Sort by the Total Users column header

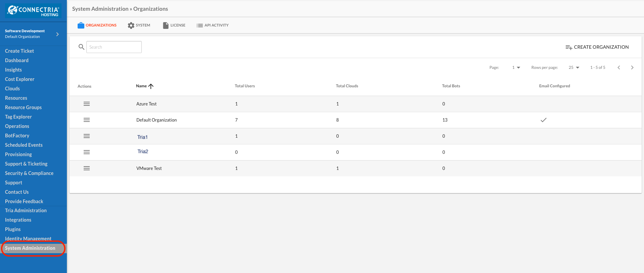tap(245, 86)
